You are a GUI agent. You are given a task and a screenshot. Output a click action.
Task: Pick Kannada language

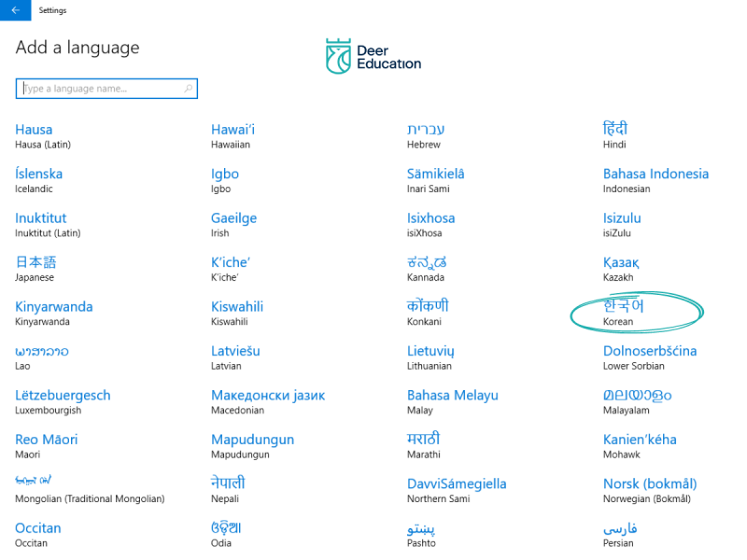point(427,268)
